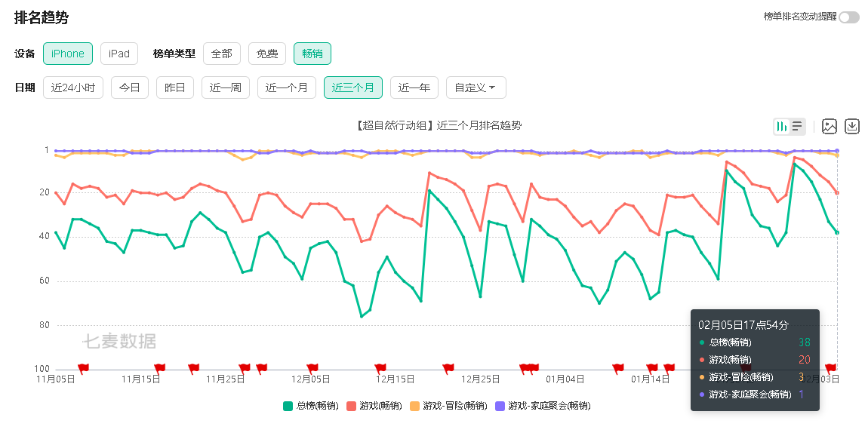The height and width of the screenshot is (439, 868).
Task: Enable 榜单排名变动提醒 switch
Action: (848, 17)
